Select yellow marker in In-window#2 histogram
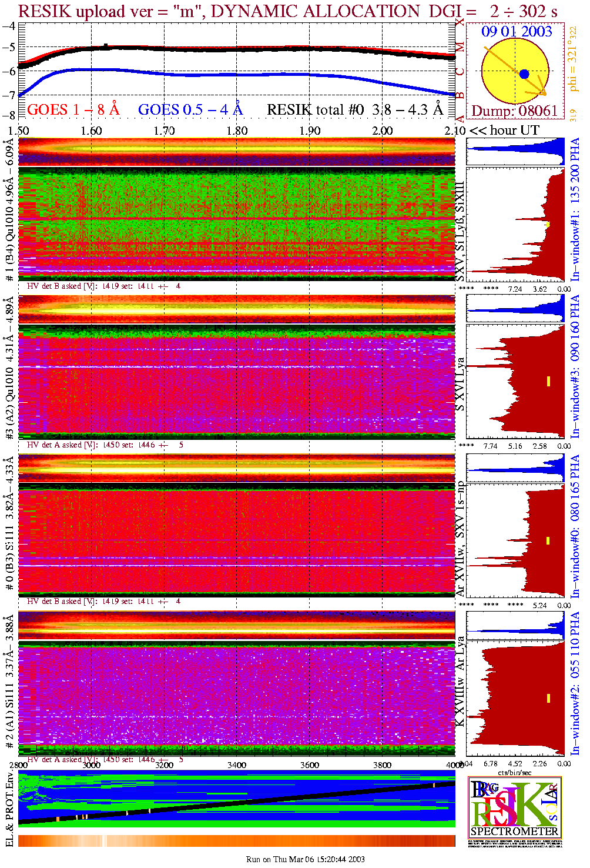The height and width of the screenshot is (868, 590). tap(548, 698)
